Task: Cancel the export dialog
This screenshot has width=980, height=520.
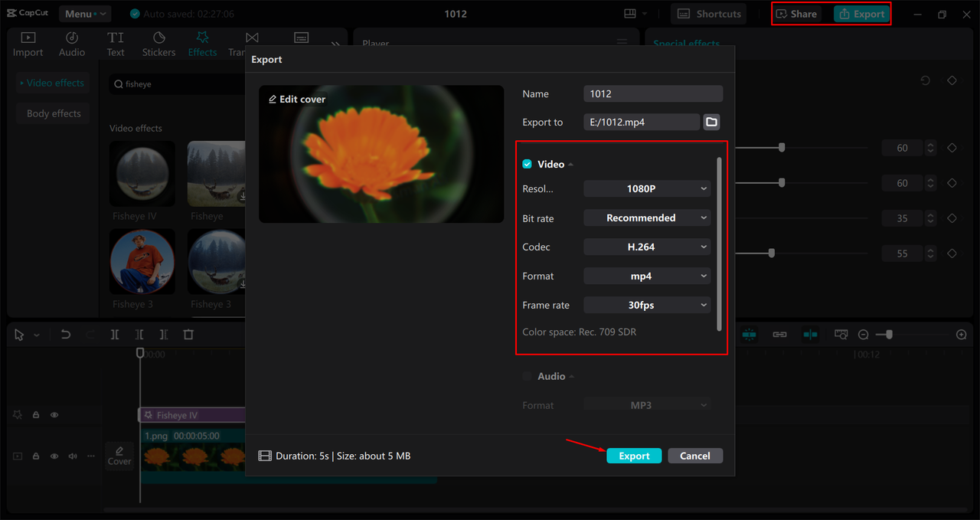Action: (x=695, y=456)
